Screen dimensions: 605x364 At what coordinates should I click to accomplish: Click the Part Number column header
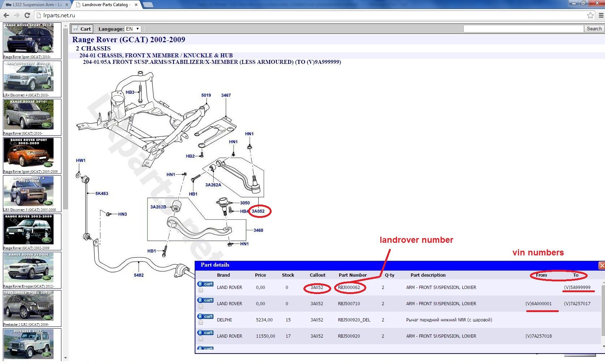click(x=353, y=275)
